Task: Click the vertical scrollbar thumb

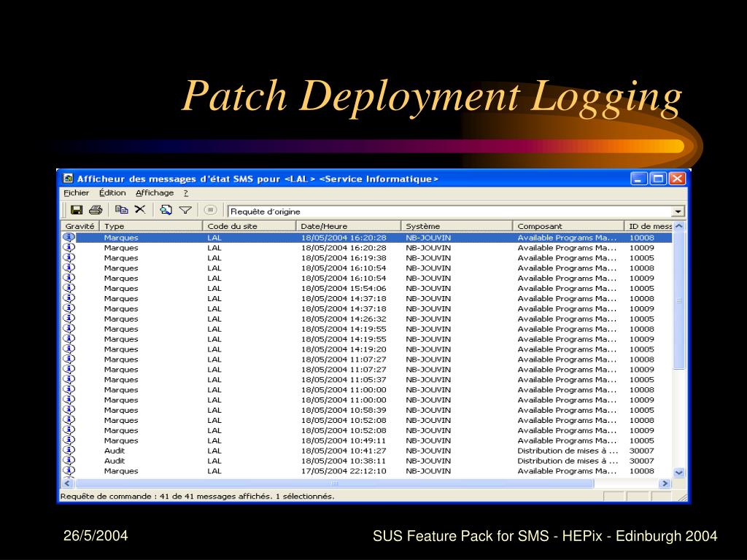Action: [679, 300]
